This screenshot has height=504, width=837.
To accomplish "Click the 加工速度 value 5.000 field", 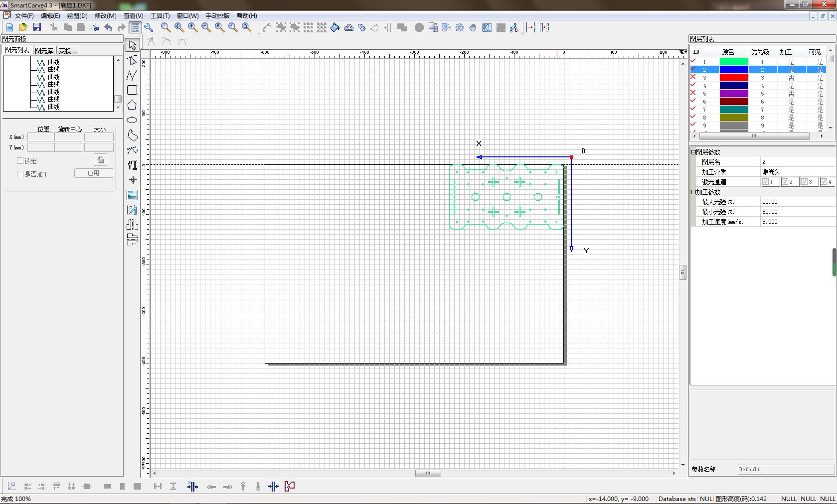I will tap(798, 222).
